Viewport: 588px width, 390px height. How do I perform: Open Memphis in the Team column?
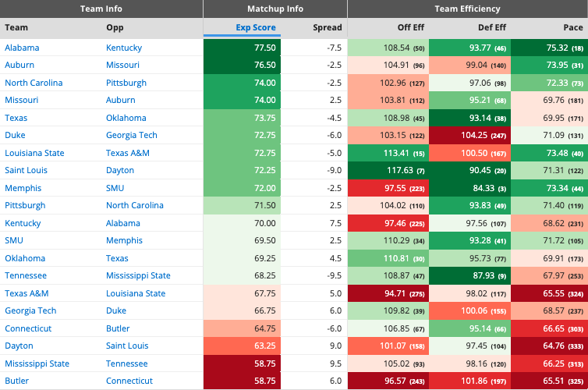pyautogui.click(x=23, y=188)
